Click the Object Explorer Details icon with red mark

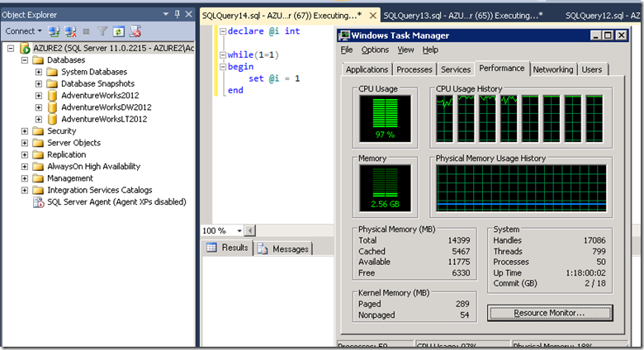coord(135,31)
